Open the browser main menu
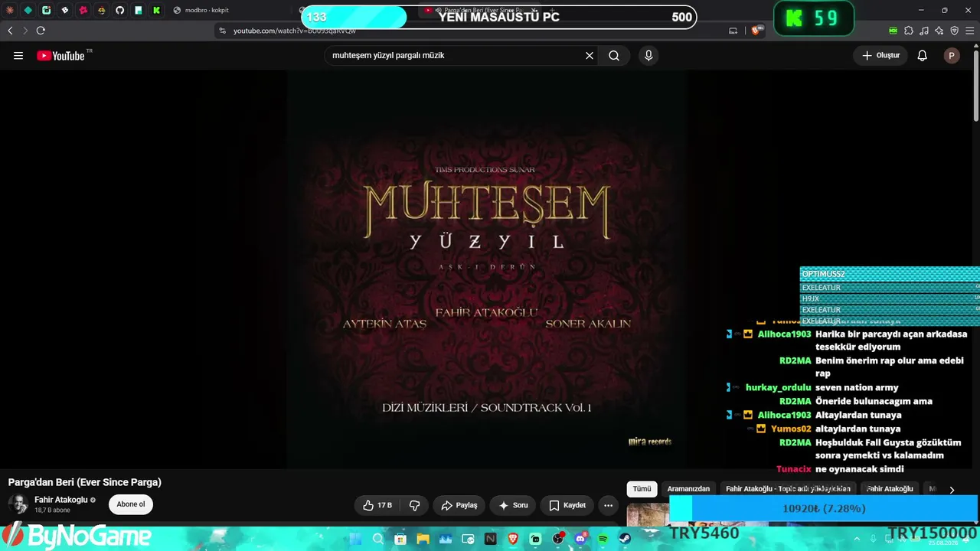 (970, 31)
